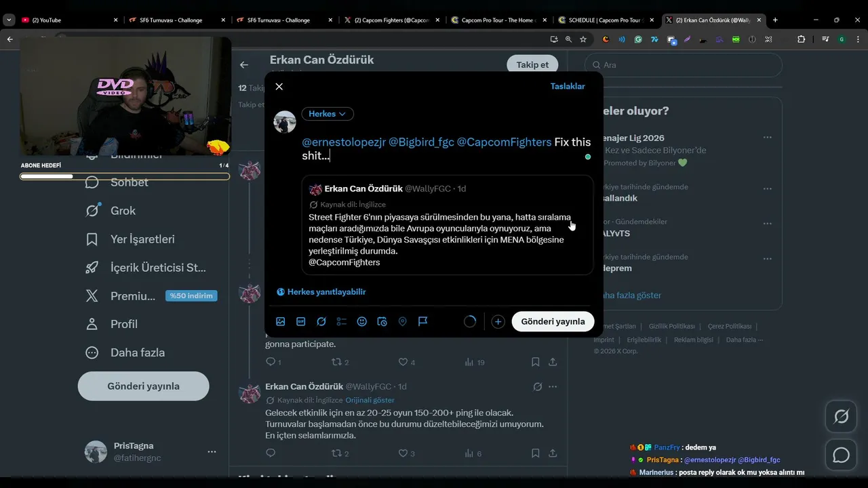The height and width of the screenshot is (488, 868).
Task: Click the quoted Erkan Can Özdürük post card
Action: pos(448,225)
